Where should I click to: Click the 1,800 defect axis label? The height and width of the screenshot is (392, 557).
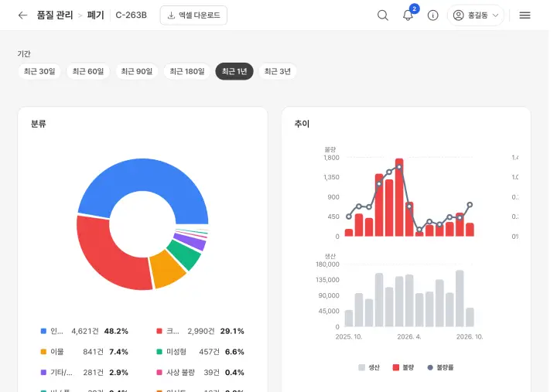coord(331,158)
